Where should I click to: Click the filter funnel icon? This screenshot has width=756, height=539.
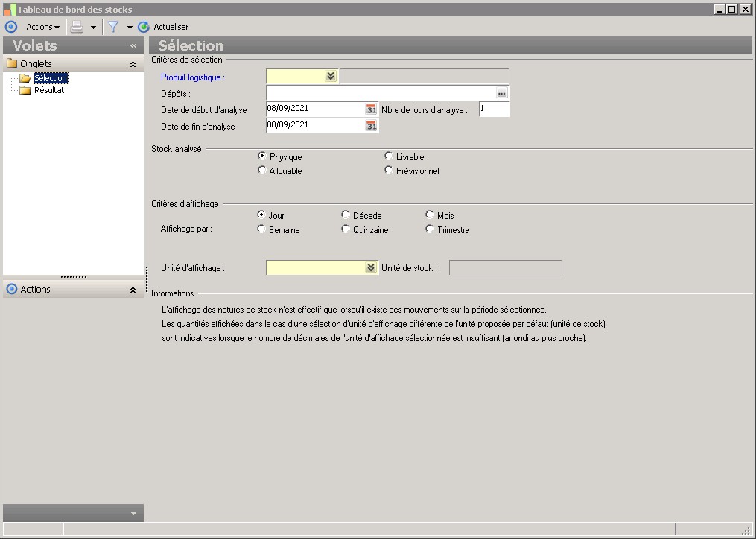click(x=113, y=27)
